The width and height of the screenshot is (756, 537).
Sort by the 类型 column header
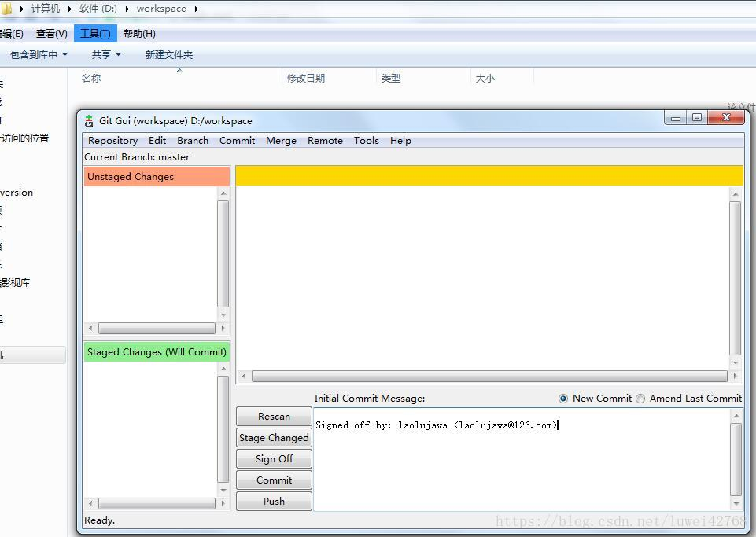(x=390, y=78)
